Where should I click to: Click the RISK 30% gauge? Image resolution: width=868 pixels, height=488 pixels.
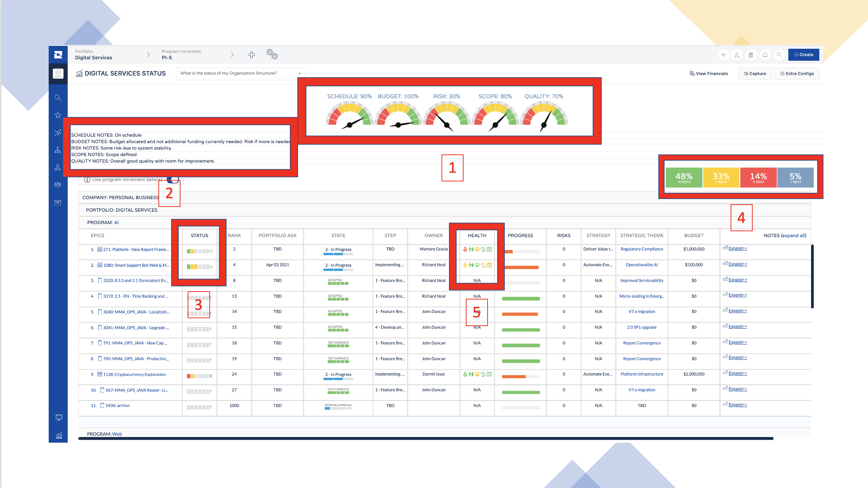446,116
